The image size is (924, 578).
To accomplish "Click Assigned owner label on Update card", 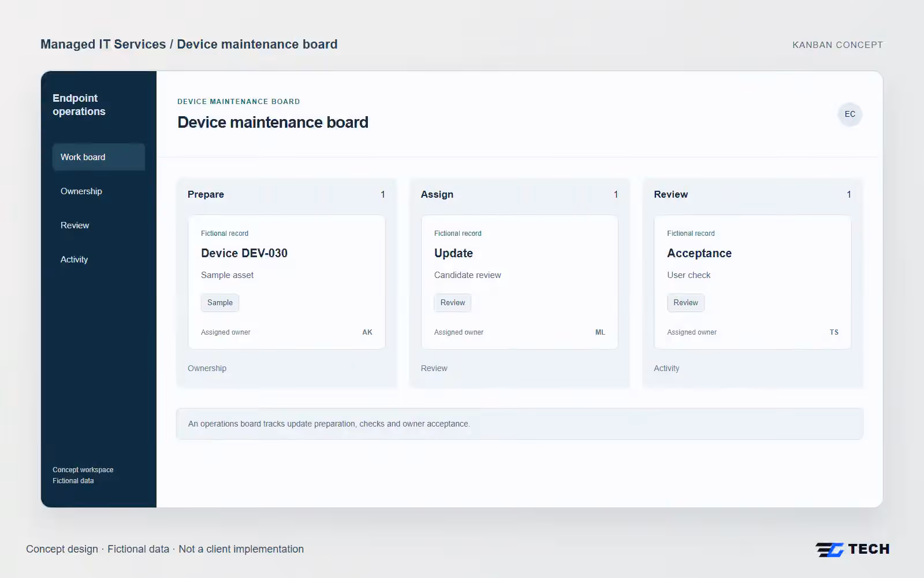I will pyautogui.click(x=459, y=332).
